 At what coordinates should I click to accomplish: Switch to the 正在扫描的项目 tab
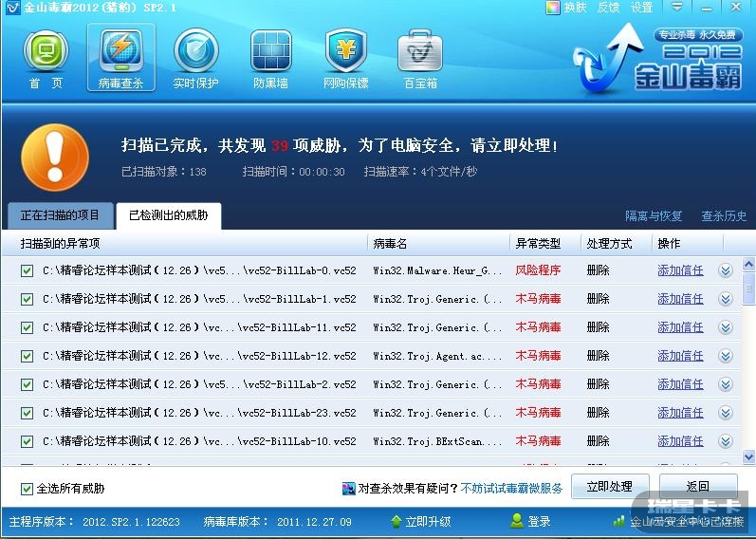(60, 215)
